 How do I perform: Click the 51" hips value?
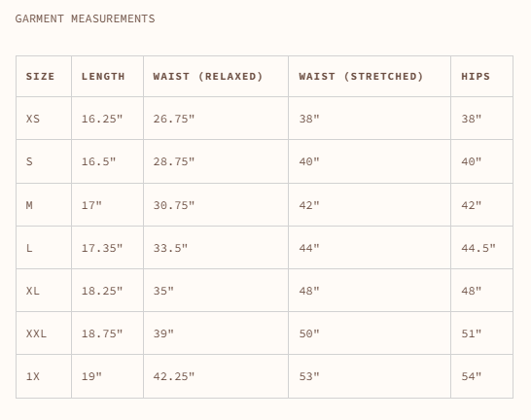[x=472, y=333]
